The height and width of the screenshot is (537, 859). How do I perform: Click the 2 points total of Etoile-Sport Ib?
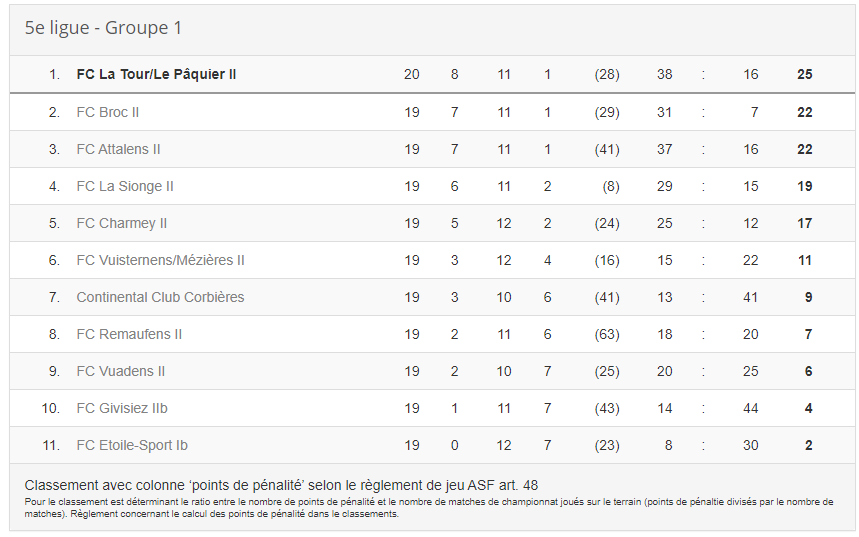(x=809, y=445)
